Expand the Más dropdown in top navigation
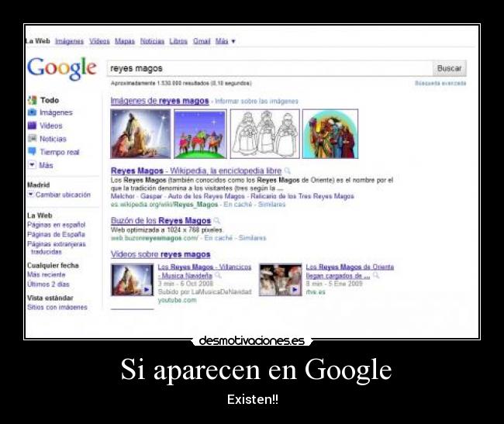504x424 pixels. click(x=226, y=41)
